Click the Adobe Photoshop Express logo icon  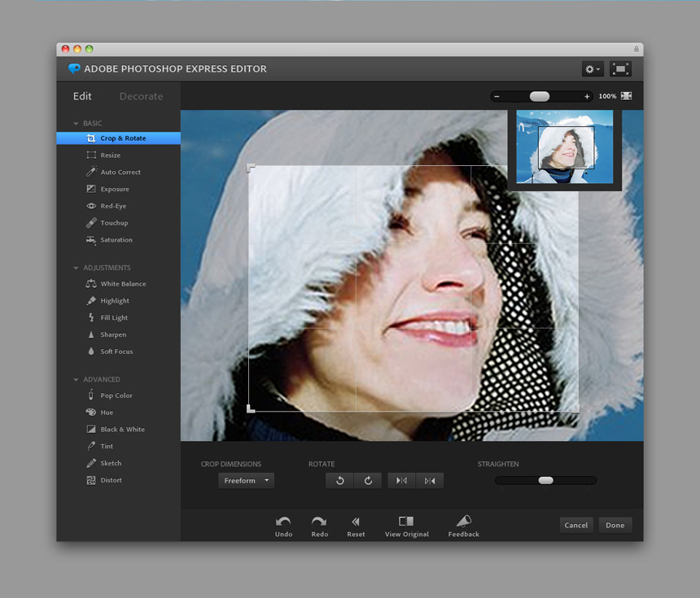click(x=73, y=68)
